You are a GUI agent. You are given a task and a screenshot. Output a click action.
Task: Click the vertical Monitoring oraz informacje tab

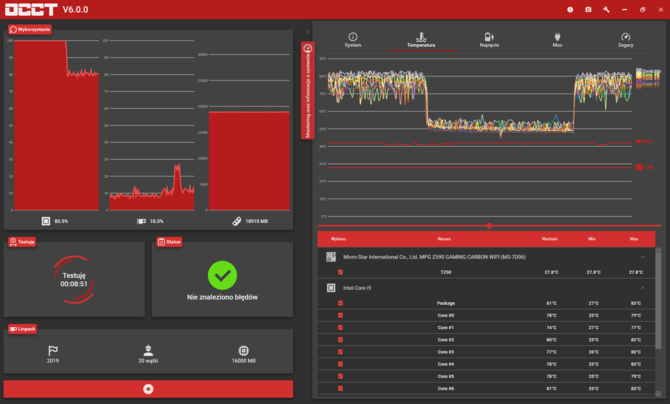(308, 90)
